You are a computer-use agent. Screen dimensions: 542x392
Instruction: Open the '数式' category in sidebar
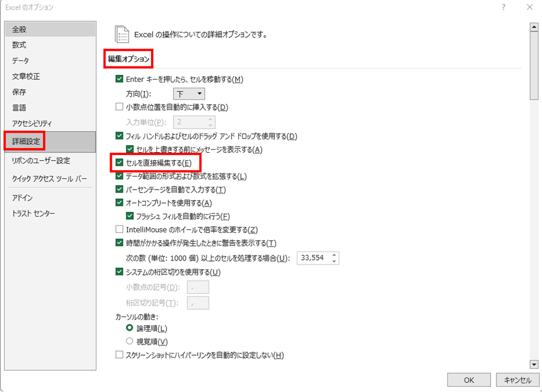[20, 45]
